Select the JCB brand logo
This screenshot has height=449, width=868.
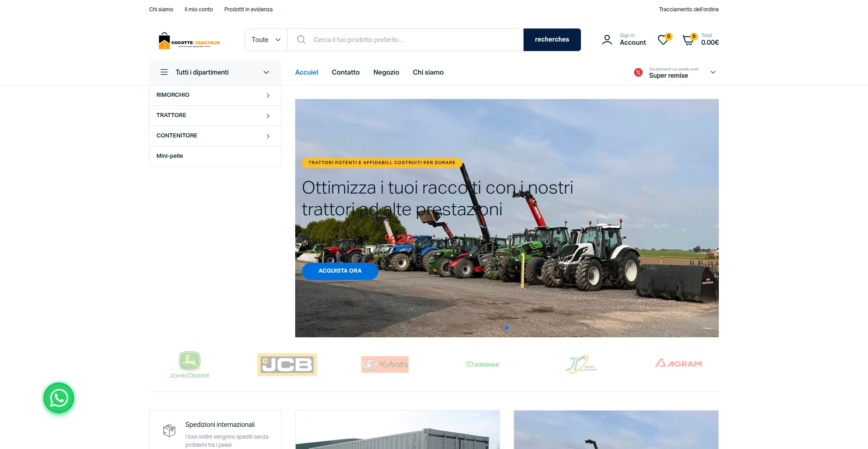coord(287,364)
